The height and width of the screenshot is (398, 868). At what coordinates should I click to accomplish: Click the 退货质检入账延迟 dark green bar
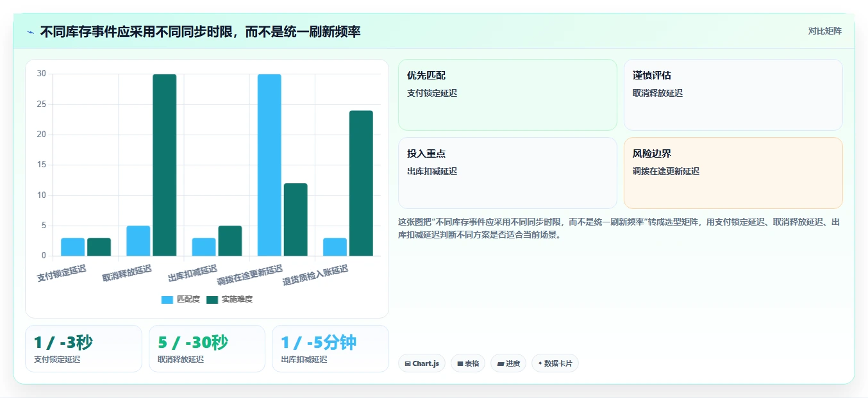tap(361, 183)
